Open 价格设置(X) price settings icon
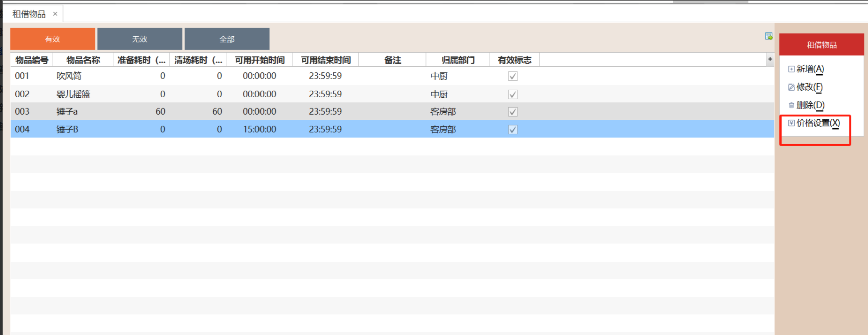 pyautogui.click(x=791, y=123)
